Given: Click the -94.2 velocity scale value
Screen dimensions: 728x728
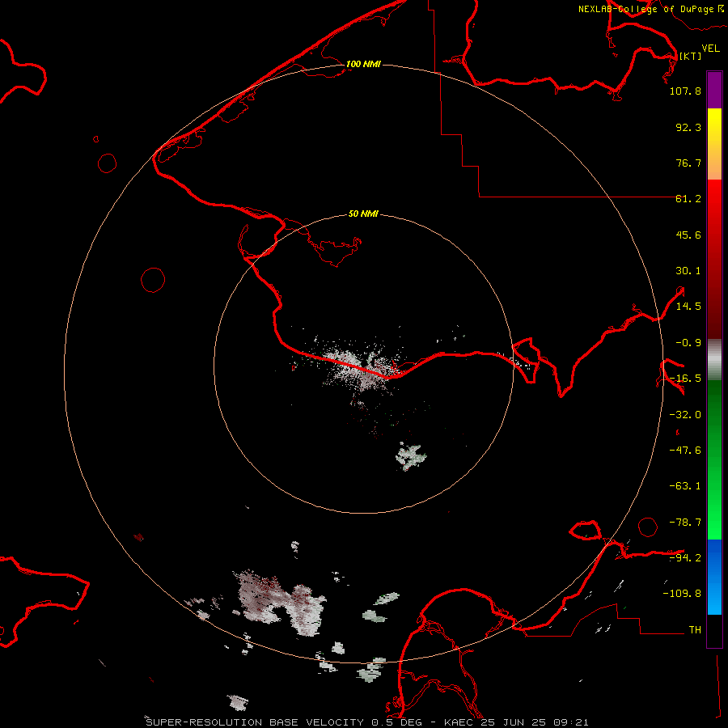Looking at the screenshot, I should click(685, 558).
